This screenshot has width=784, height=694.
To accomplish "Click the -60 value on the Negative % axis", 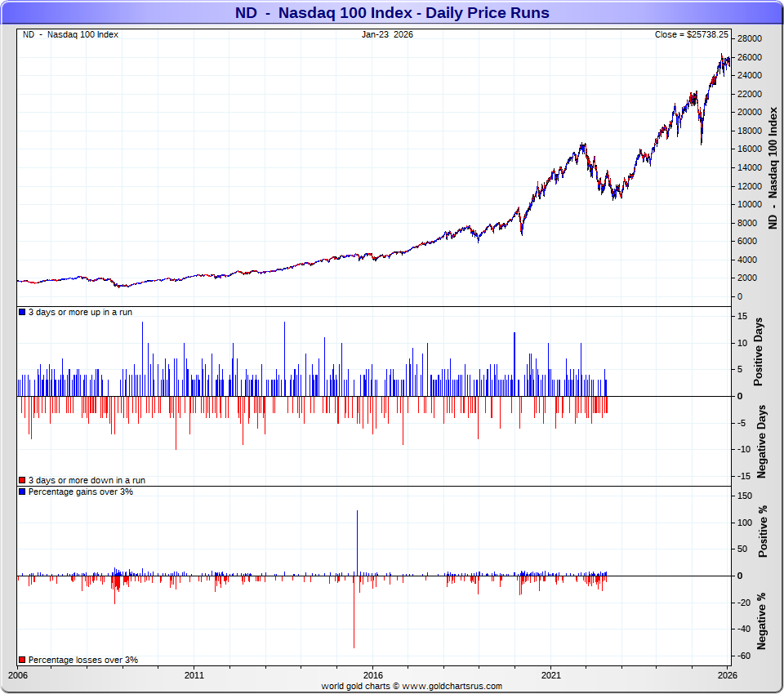I will point(744,656).
